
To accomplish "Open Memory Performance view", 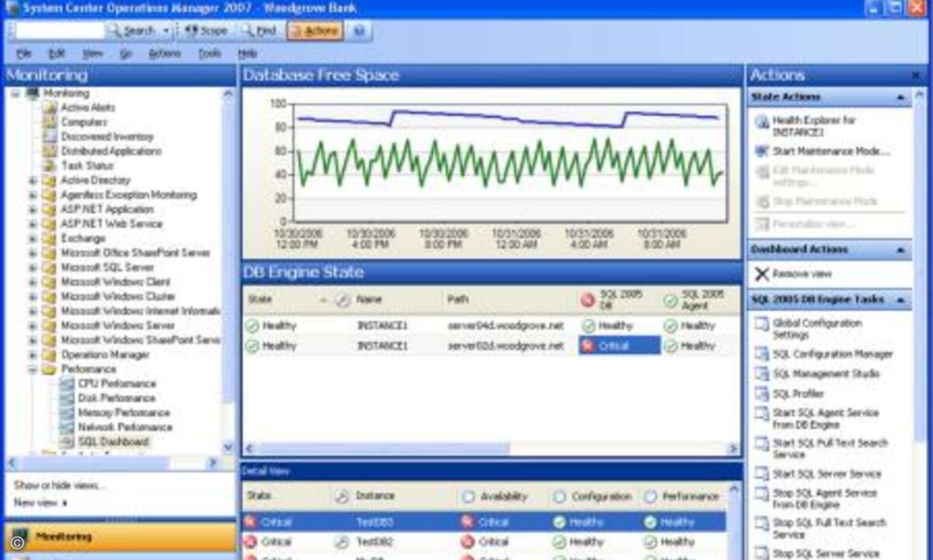I will tap(124, 412).
